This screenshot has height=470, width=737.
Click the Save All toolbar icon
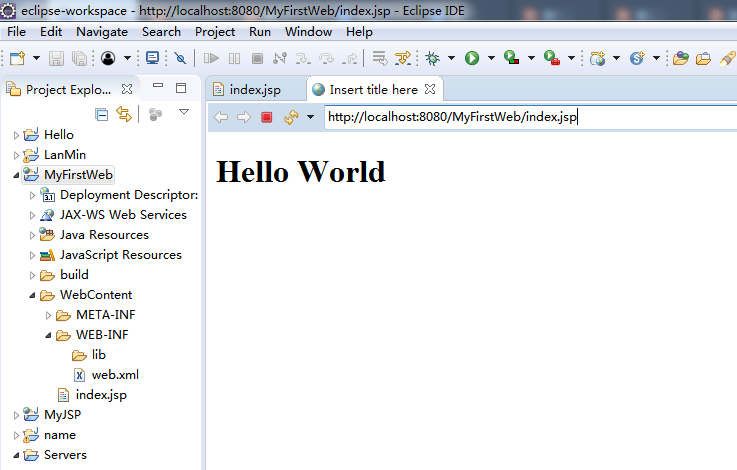coord(79,58)
